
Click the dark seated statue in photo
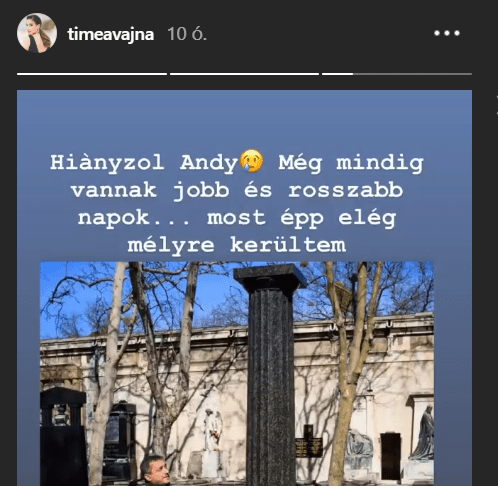(424, 432)
